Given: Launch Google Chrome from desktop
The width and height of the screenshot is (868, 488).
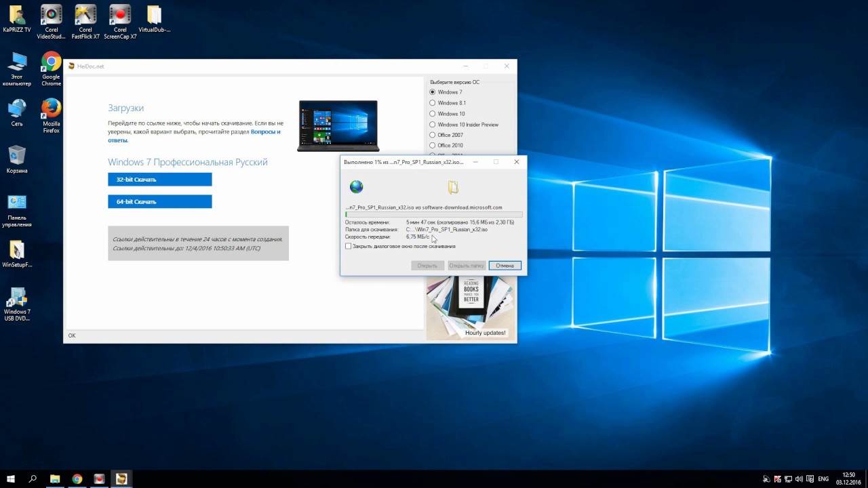Looking at the screenshot, I should click(x=51, y=69).
